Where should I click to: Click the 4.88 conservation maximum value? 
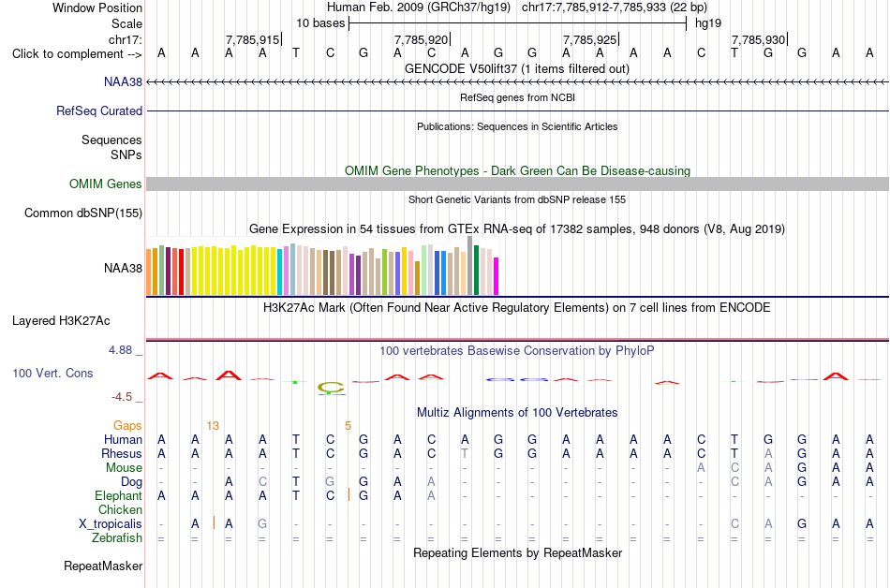120,350
